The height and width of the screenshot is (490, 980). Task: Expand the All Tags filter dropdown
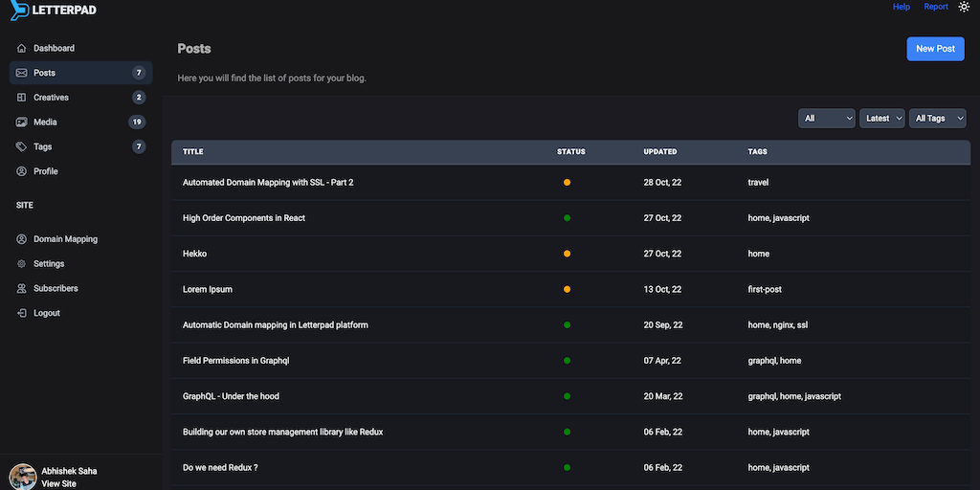coord(937,118)
